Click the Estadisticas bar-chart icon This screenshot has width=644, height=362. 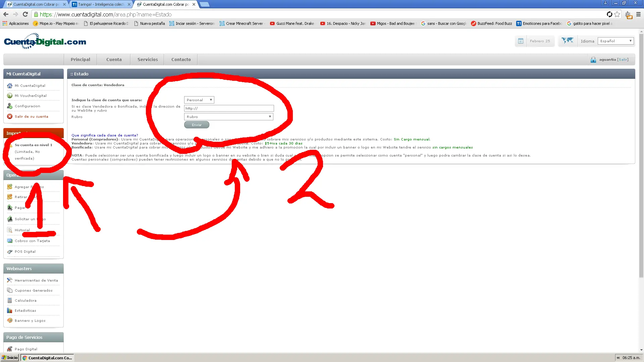point(10,310)
